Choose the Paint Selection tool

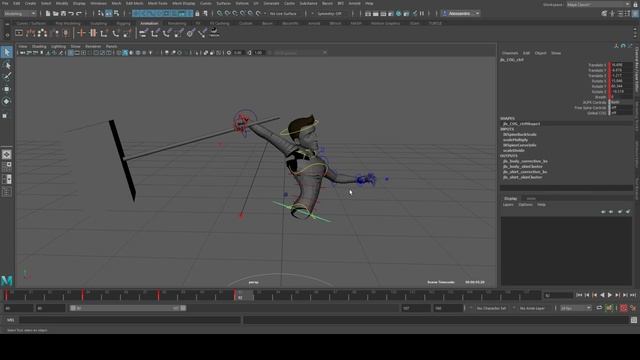[x=7, y=76]
